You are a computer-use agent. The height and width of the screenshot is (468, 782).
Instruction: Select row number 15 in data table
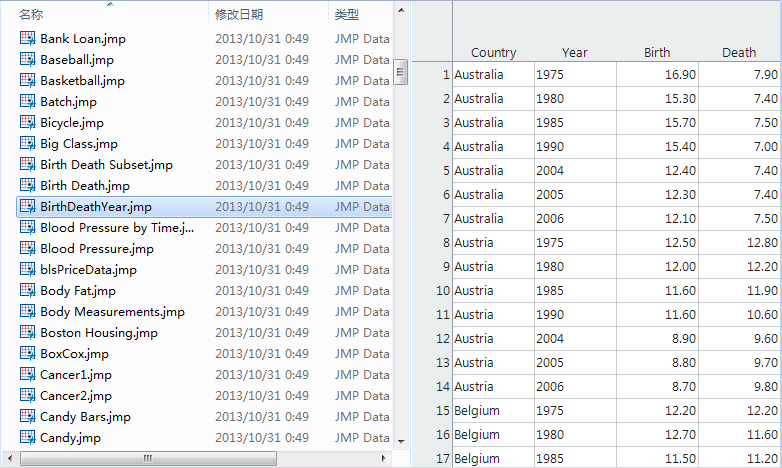(443, 411)
